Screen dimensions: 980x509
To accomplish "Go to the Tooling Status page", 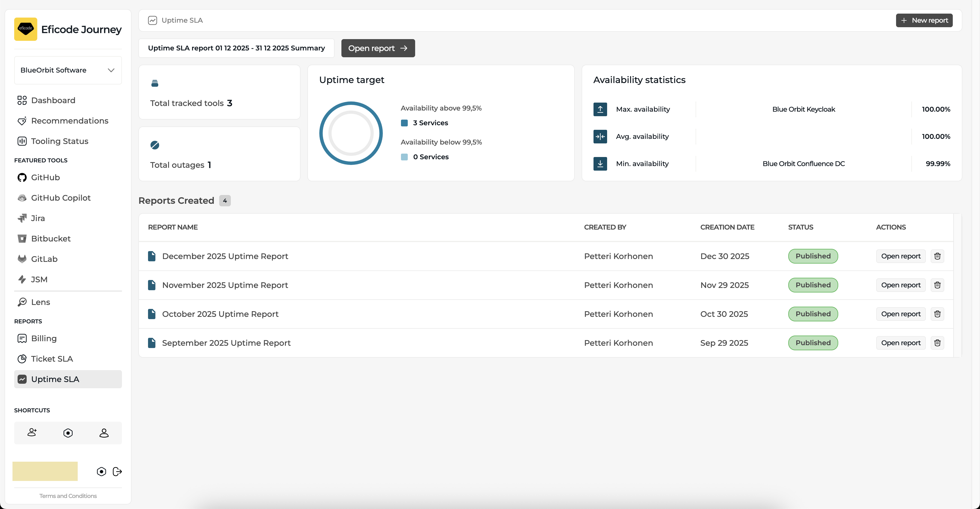I will pos(59,141).
